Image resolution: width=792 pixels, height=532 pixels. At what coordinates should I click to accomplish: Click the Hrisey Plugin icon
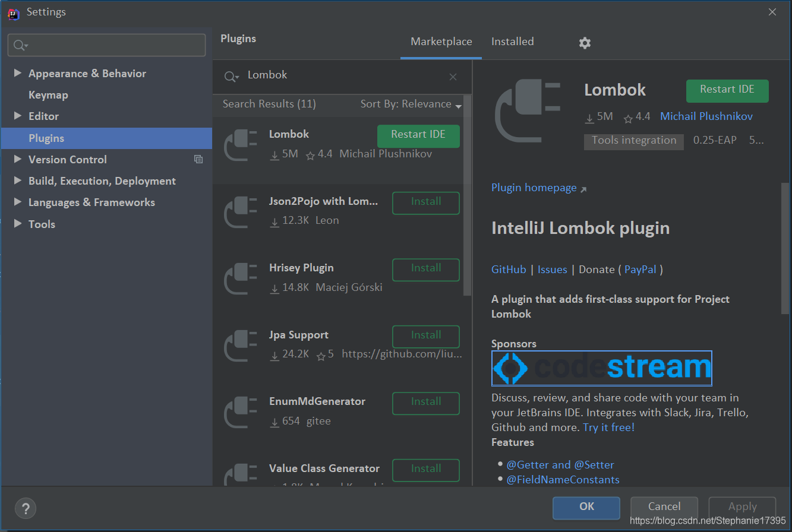[x=241, y=279]
